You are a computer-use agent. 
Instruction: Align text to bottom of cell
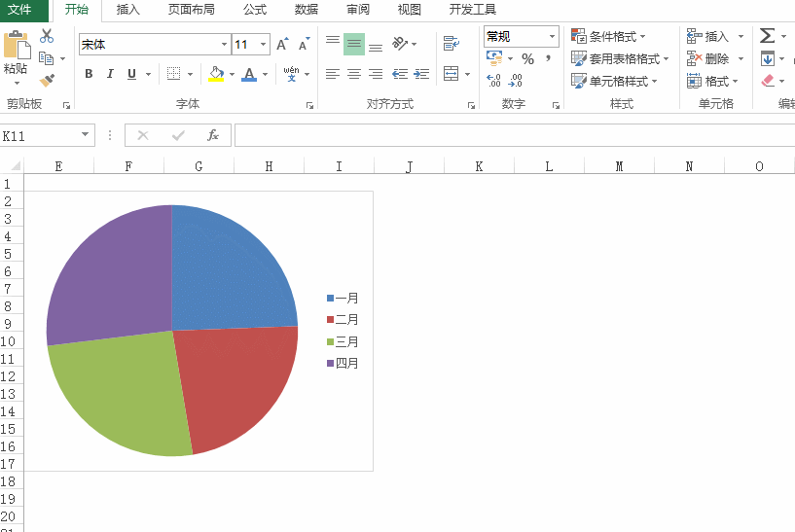pos(376,48)
